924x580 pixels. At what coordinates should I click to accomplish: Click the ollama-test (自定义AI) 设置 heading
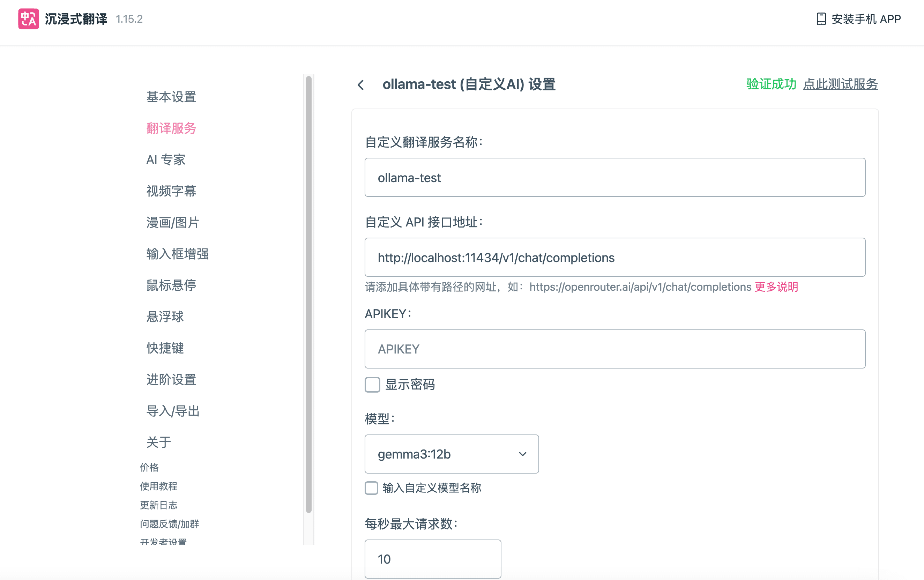click(x=469, y=84)
